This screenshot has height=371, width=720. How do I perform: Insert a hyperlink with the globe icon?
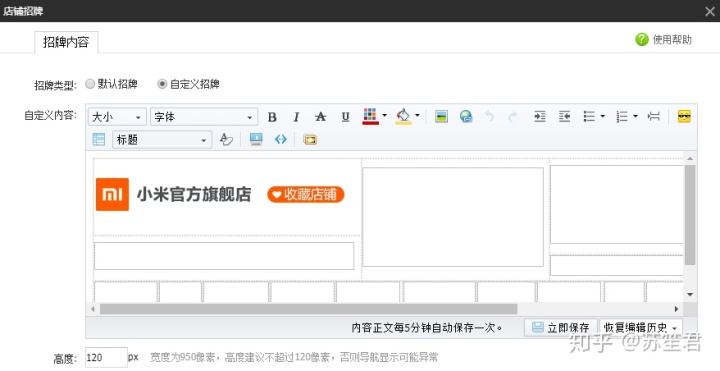pyautogui.click(x=466, y=117)
